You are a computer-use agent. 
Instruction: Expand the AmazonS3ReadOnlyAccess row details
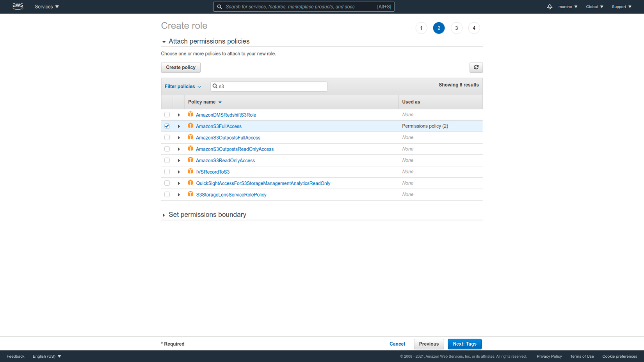pos(179,161)
